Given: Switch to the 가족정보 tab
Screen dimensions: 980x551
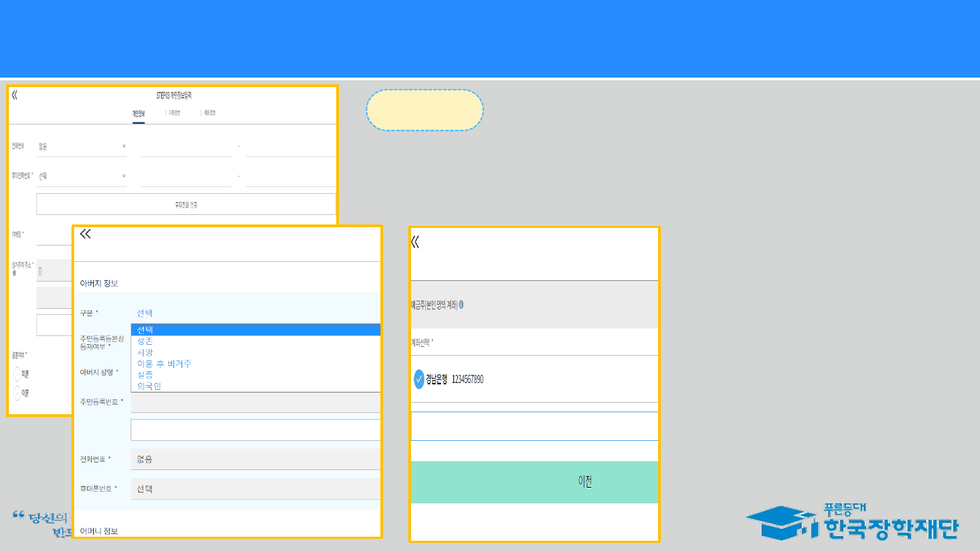Looking at the screenshot, I should (x=174, y=113).
